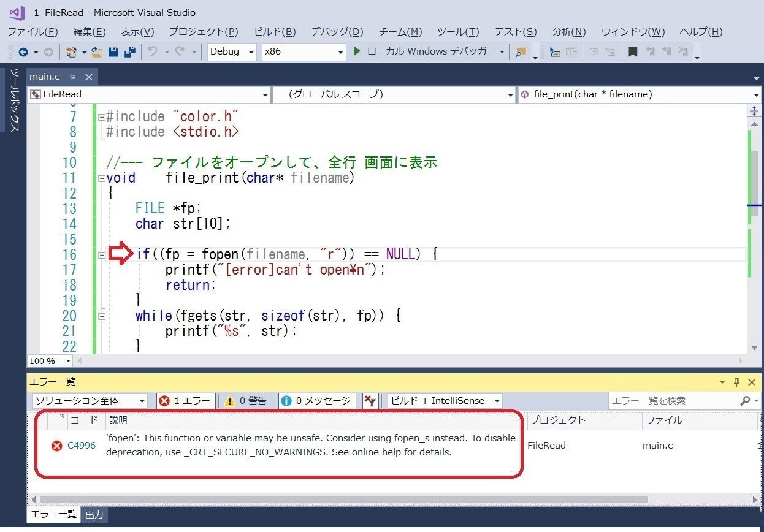Viewport: 764px width, 532px height.
Task: Click the clear all bookmarks icon
Action: click(x=683, y=52)
